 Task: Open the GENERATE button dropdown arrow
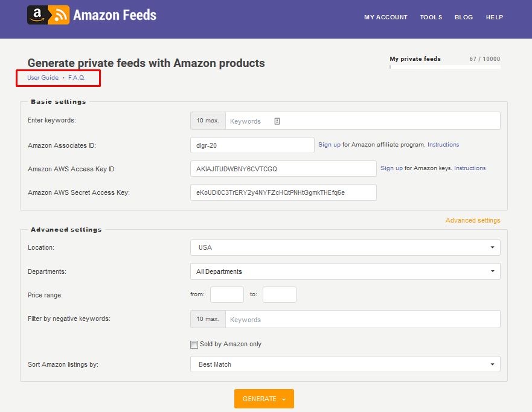point(284,399)
